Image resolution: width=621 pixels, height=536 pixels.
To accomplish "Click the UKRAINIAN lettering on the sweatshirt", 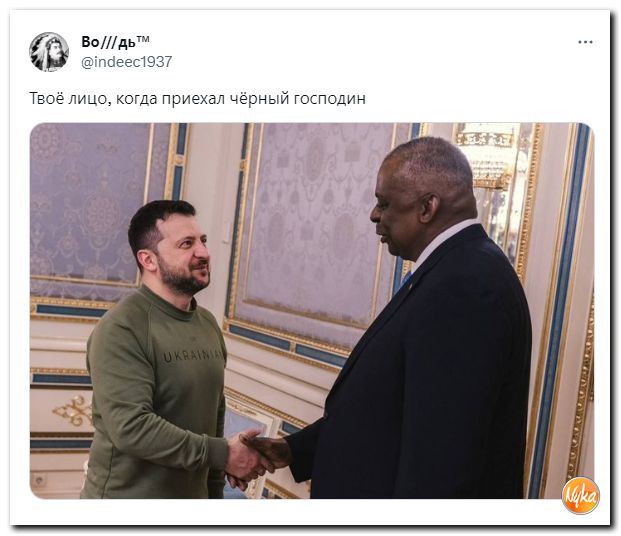I will coord(194,355).
